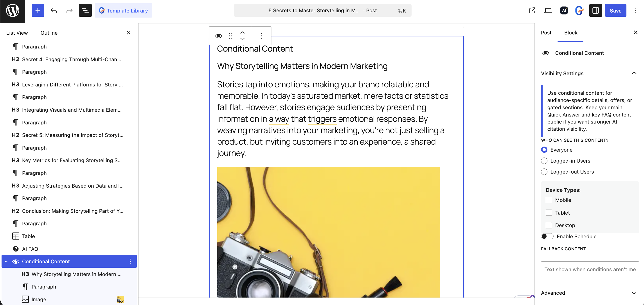644x305 pixels.
Task: Switch to the List View tab
Action: 17,33
